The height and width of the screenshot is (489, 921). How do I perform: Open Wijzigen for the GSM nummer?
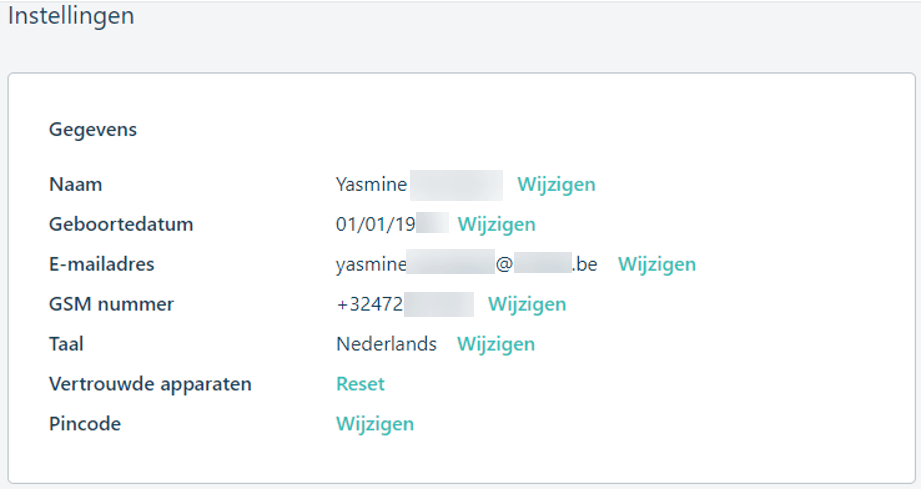527,305
